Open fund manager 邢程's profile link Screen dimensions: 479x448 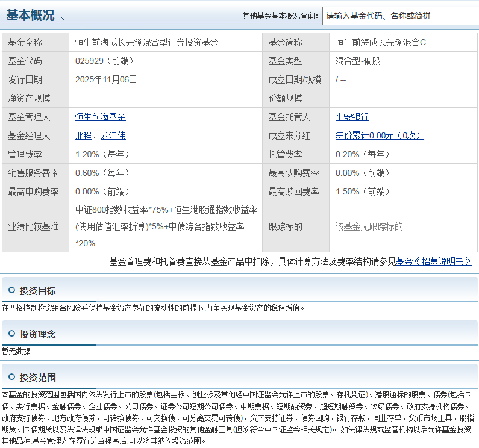coord(83,135)
